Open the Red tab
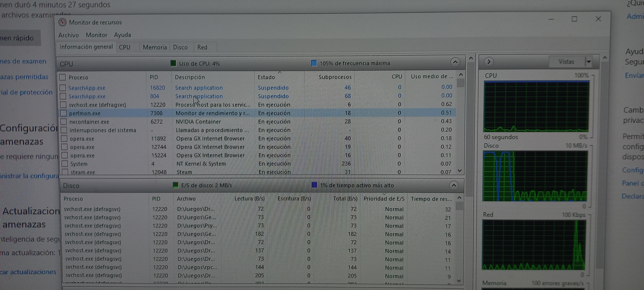 point(202,47)
